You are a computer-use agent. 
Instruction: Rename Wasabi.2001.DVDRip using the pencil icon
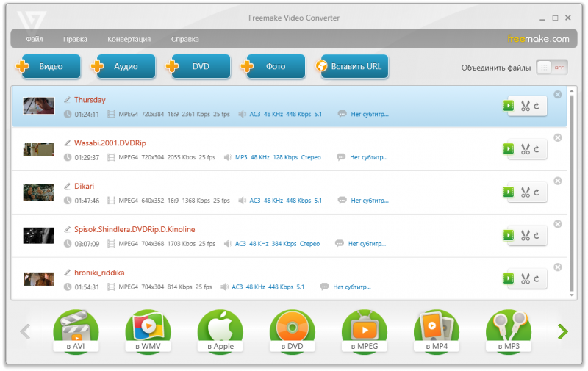click(67, 143)
